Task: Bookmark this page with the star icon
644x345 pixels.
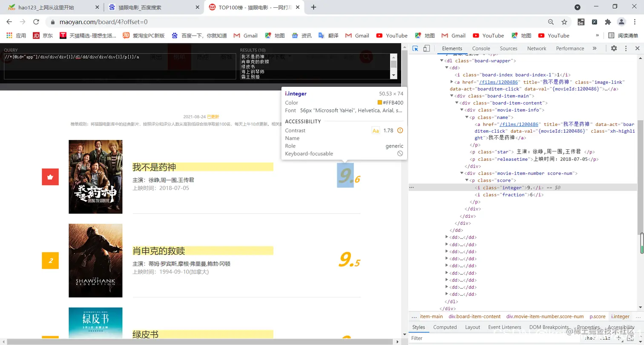Action: click(564, 22)
